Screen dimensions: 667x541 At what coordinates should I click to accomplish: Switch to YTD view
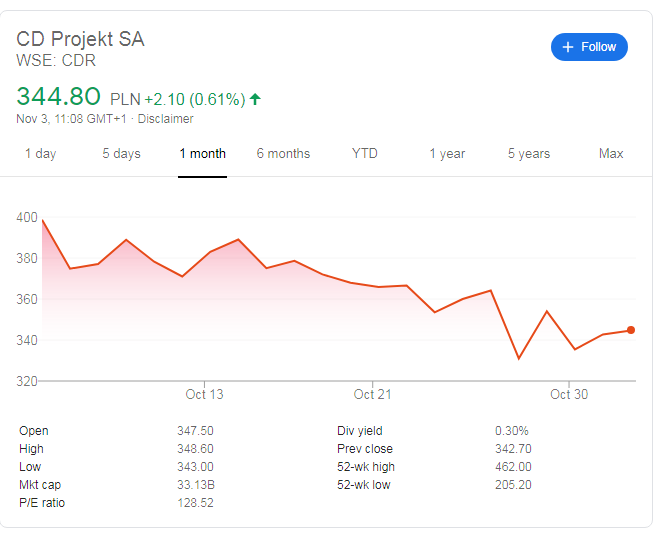click(x=365, y=154)
